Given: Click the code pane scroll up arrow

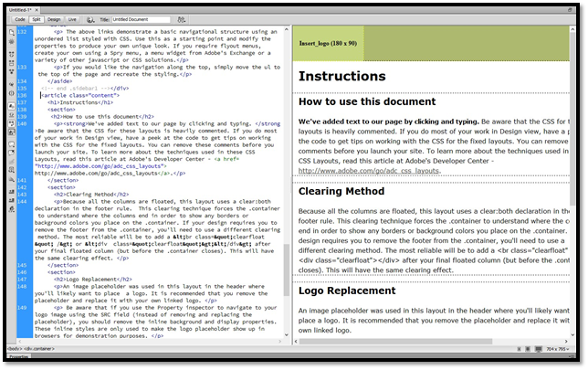Looking at the screenshot, I should [287, 29].
